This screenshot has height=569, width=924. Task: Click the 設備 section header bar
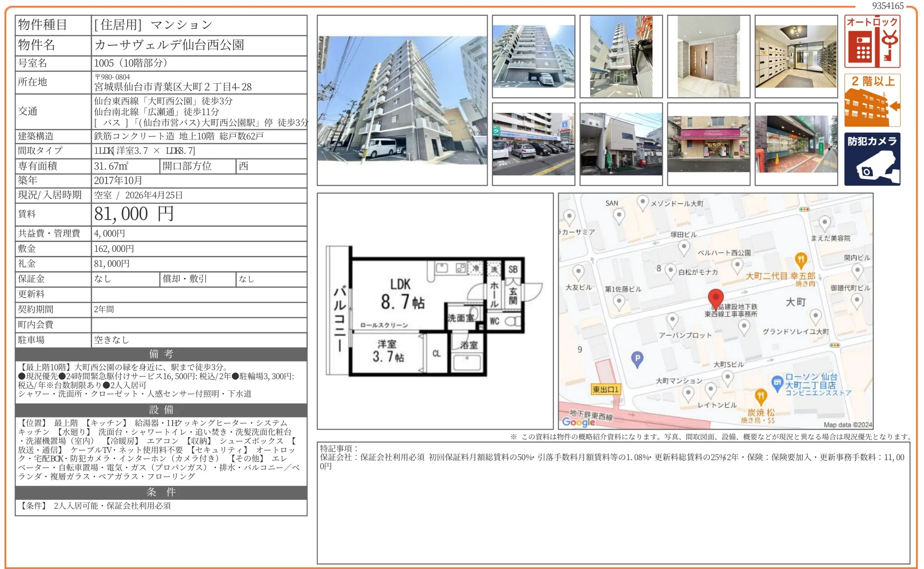point(161,410)
